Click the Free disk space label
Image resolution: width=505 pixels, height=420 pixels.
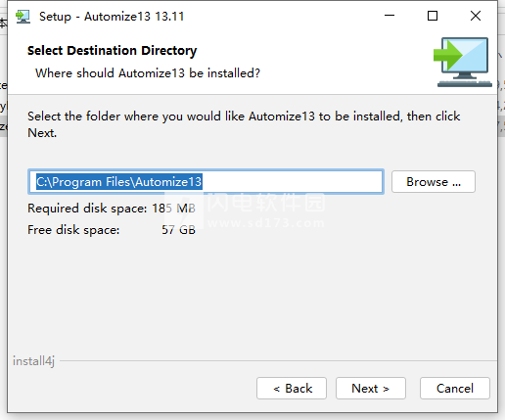(73, 230)
